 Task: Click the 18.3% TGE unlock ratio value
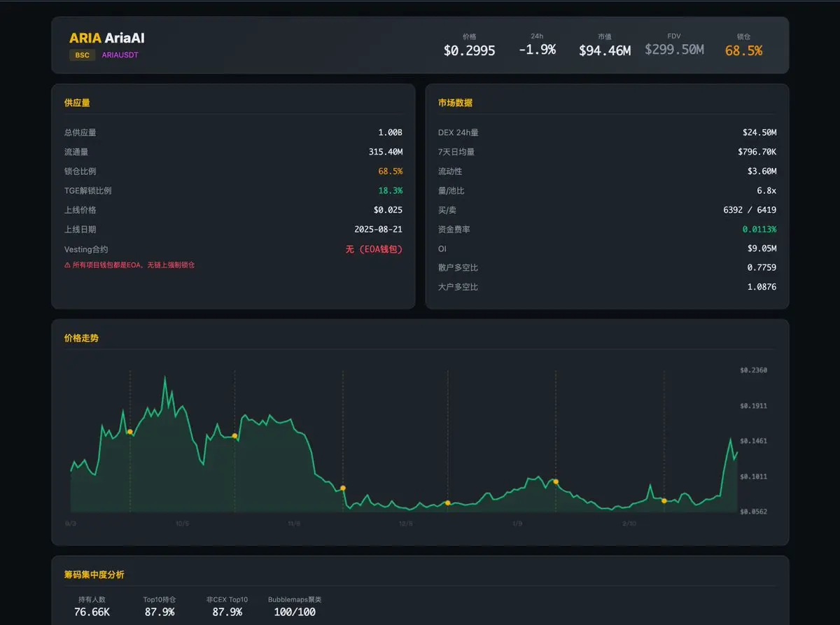tap(390, 190)
